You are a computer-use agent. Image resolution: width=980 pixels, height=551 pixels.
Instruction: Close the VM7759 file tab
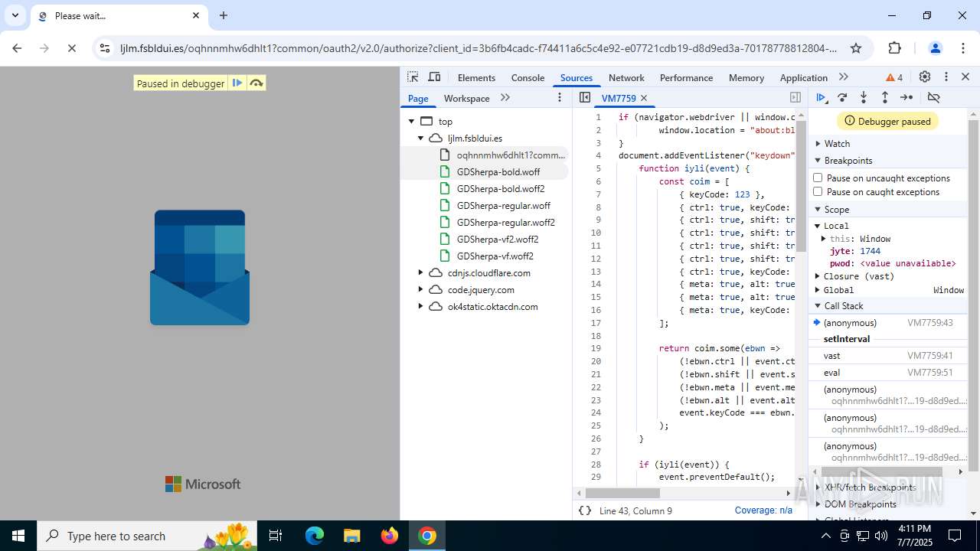click(x=644, y=98)
